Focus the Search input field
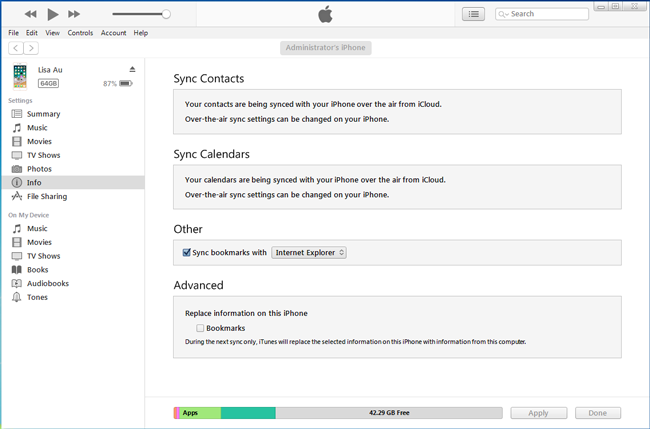 point(542,14)
